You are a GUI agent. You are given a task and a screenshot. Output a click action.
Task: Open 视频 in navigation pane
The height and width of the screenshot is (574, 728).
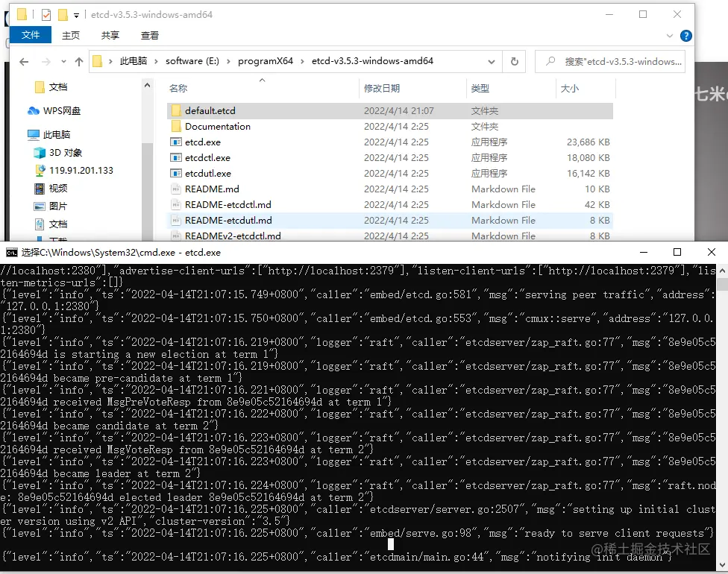pos(51,188)
